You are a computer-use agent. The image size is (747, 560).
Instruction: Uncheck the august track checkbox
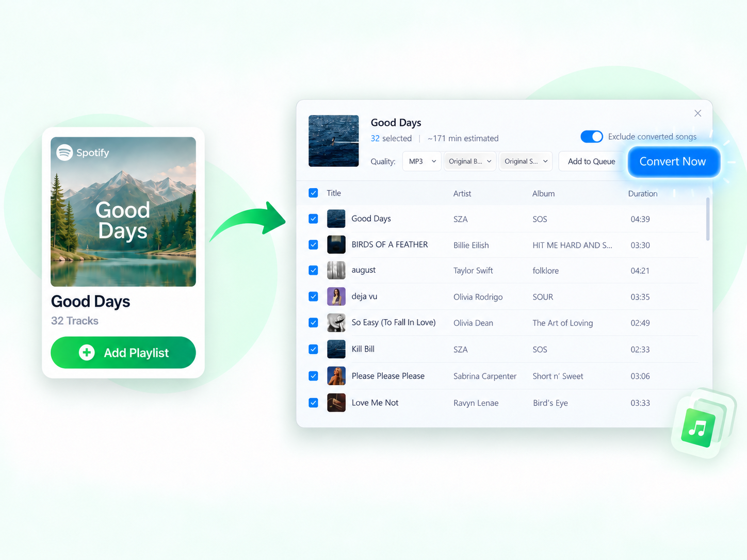313,270
